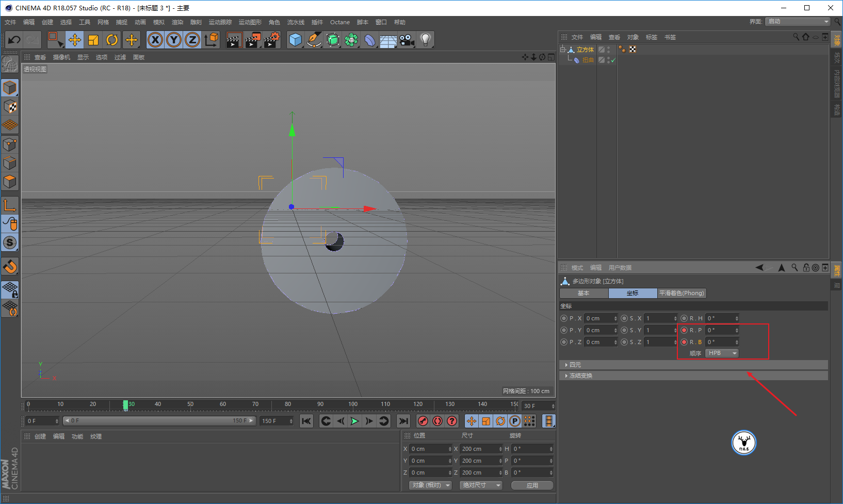Open the spline pen tool
843x504 pixels.
[x=314, y=40]
